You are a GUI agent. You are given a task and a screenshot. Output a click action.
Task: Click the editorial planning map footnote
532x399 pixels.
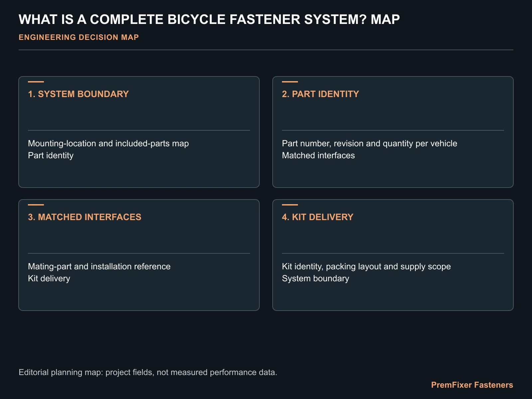pos(148,372)
